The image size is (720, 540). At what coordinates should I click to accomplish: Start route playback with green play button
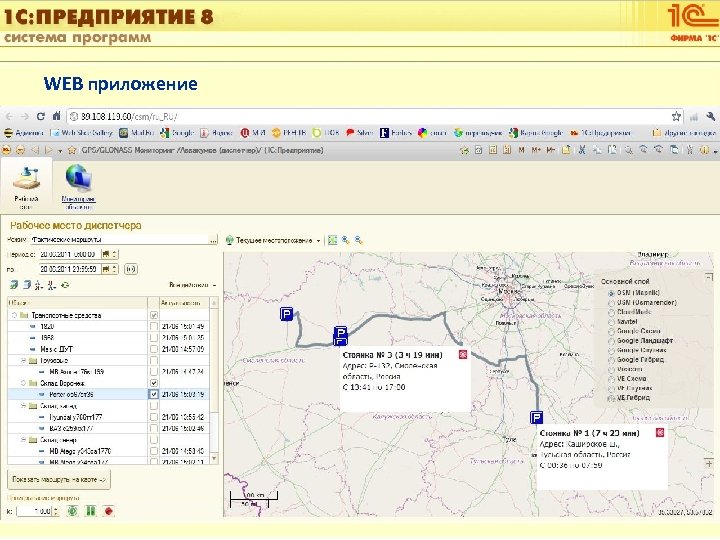tap(73, 511)
